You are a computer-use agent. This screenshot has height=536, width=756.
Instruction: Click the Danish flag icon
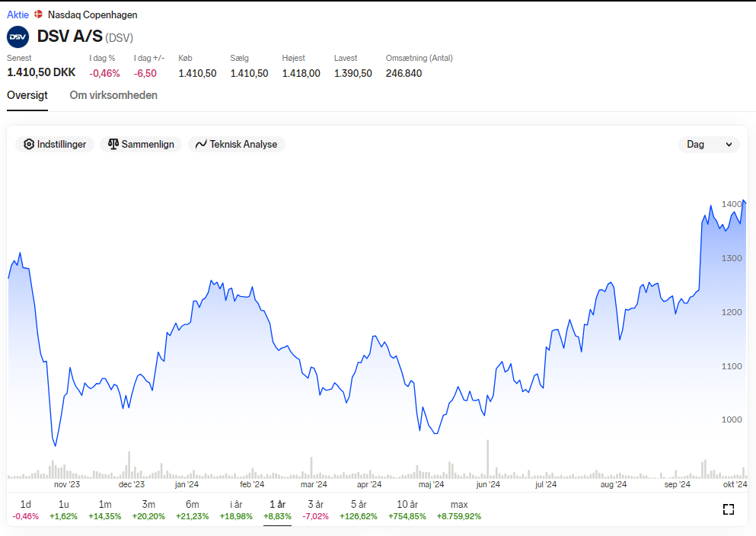coord(39,14)
